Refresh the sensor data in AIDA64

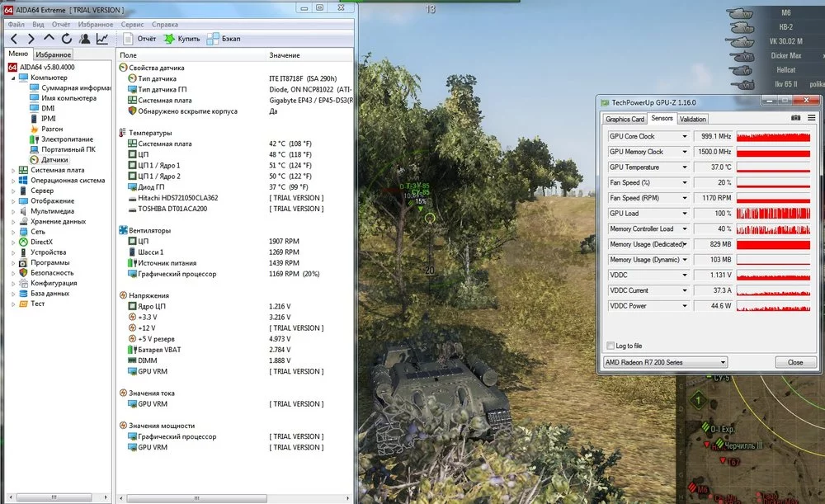click(x=66, y=39)
